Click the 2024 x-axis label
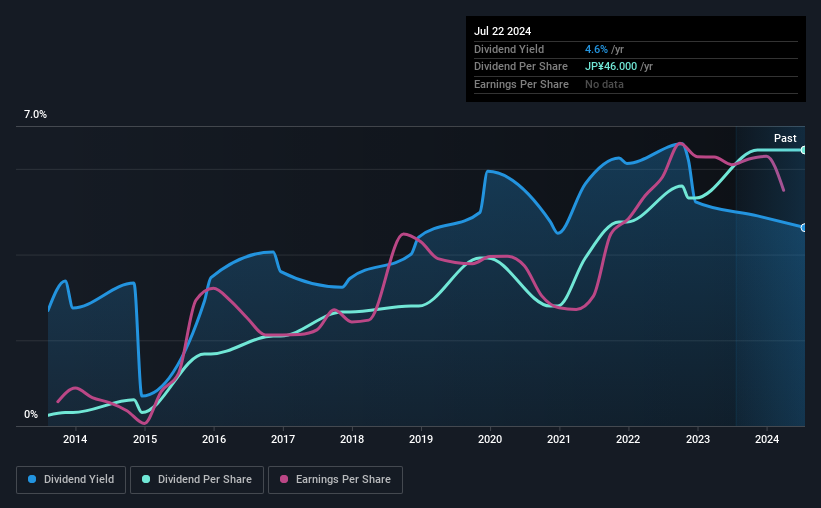Screen dimensions: 821x508 point(767,439)
